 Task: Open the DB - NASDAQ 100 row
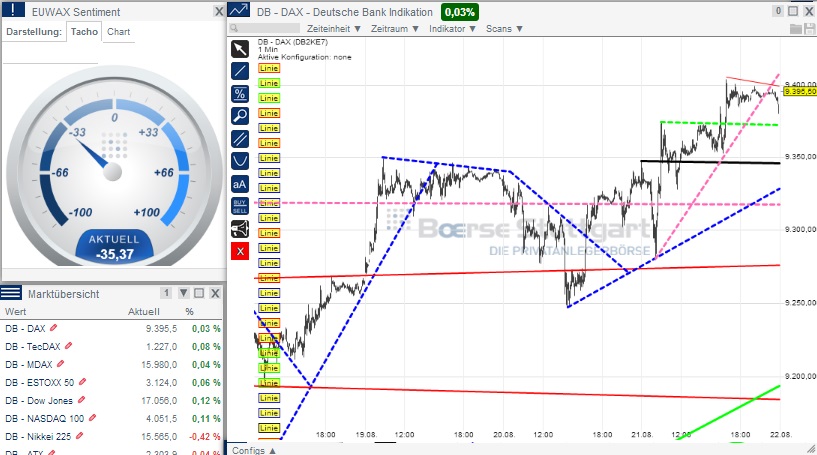coord(112,418)
